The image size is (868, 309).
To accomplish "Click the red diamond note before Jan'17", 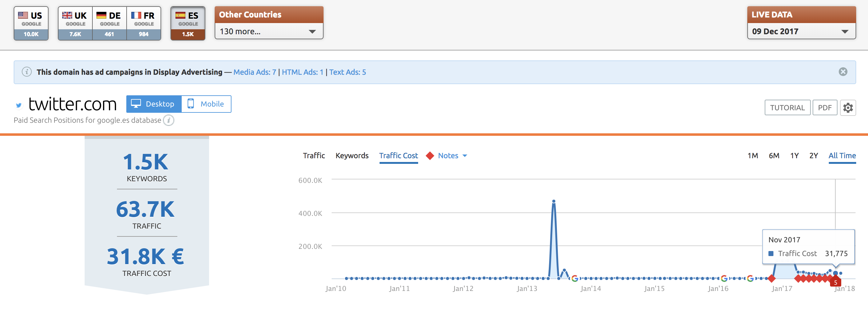I will [771, 278].
